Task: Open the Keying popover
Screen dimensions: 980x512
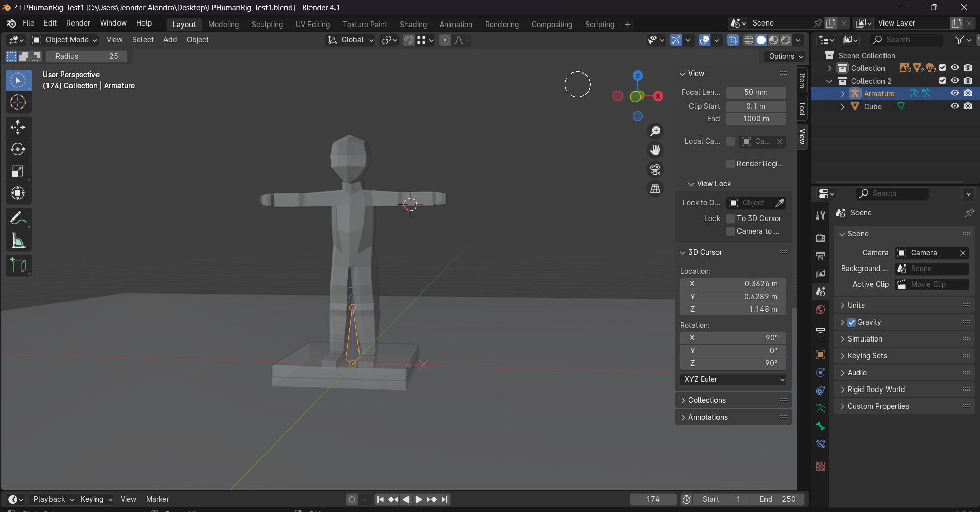Action: pyautogui.click(x=97, y=499)
